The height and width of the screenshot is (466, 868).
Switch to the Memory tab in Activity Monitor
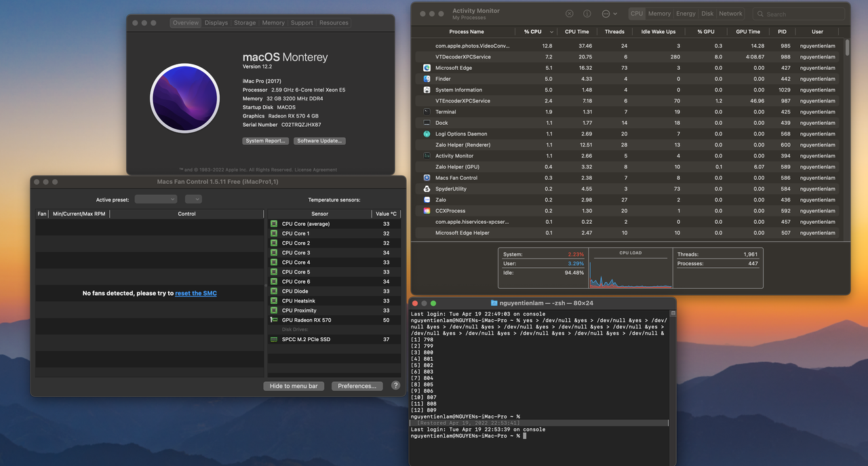pos(659,14)
